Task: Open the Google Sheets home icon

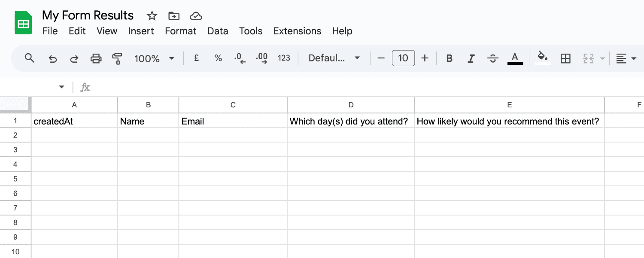Action: (x=23, y=23)
